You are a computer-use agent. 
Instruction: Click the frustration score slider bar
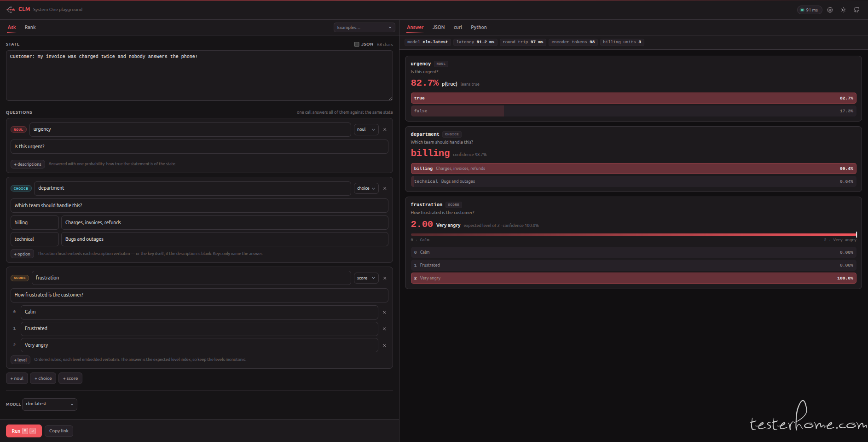coord(633,235)
